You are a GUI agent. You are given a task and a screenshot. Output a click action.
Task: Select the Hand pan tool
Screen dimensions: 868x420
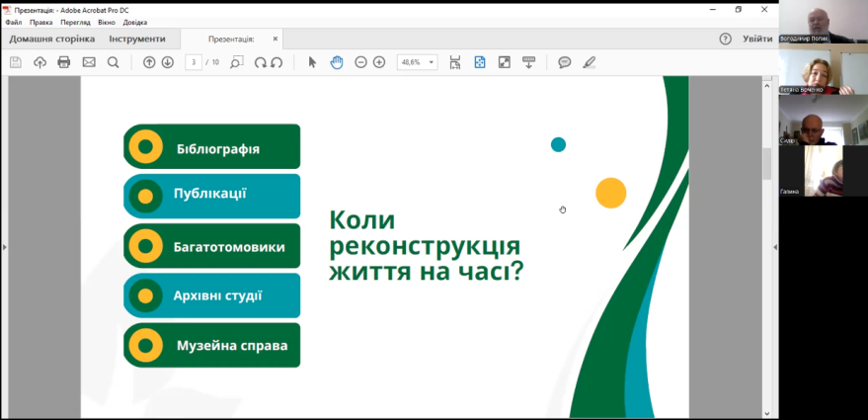click(x=336, y=62)
